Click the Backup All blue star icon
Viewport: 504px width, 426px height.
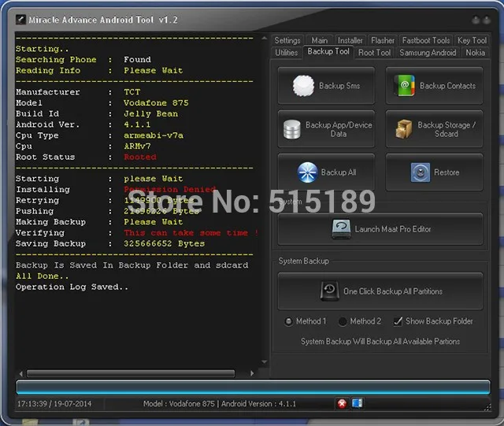pyautogui.click(x=307, y=172)
